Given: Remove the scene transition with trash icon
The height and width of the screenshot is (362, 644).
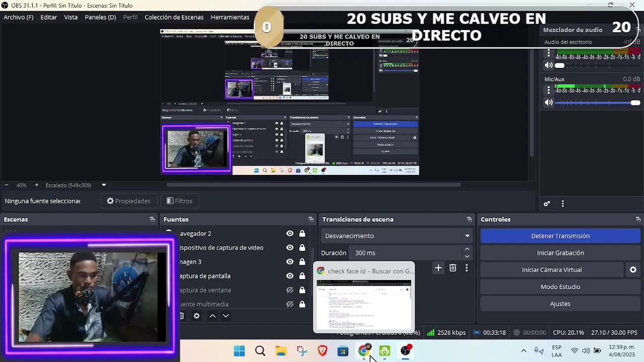Looking at the screenshot, I should tap(453, 268).
